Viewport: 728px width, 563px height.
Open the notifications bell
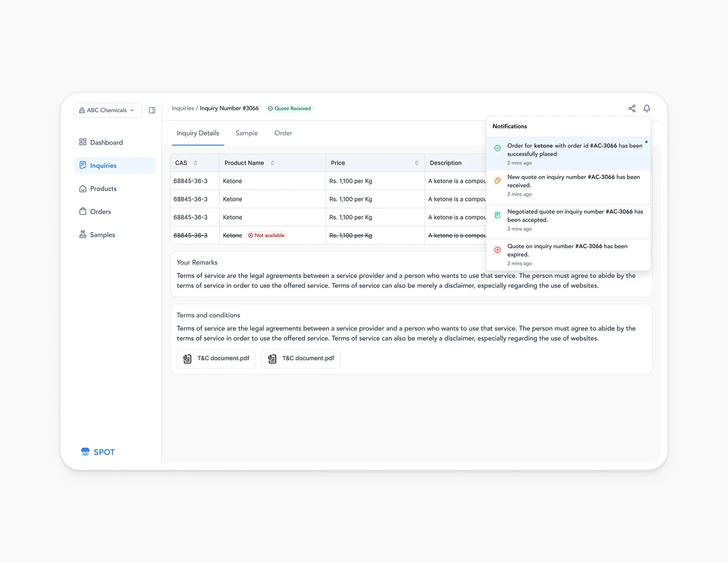[646, 108]
